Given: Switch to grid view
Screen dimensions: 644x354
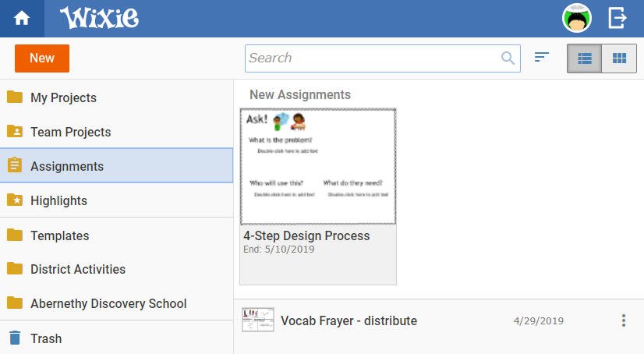Looking at the screenshot, I should pos(619,58).
